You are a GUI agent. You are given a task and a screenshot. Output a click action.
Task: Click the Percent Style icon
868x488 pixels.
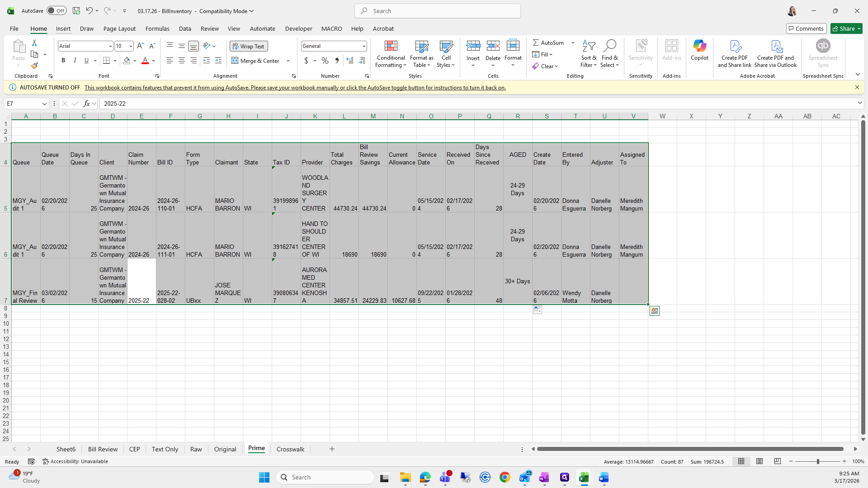click(x=325, y=61)
